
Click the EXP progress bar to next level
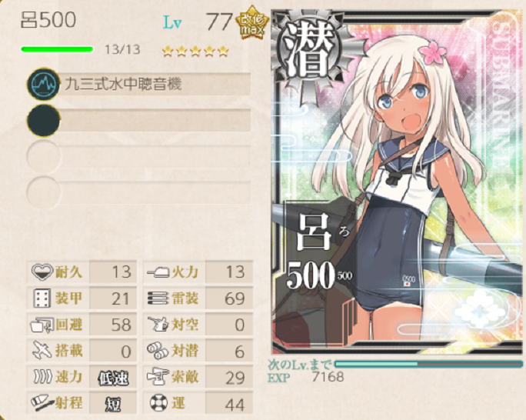(x=428, y=364)
